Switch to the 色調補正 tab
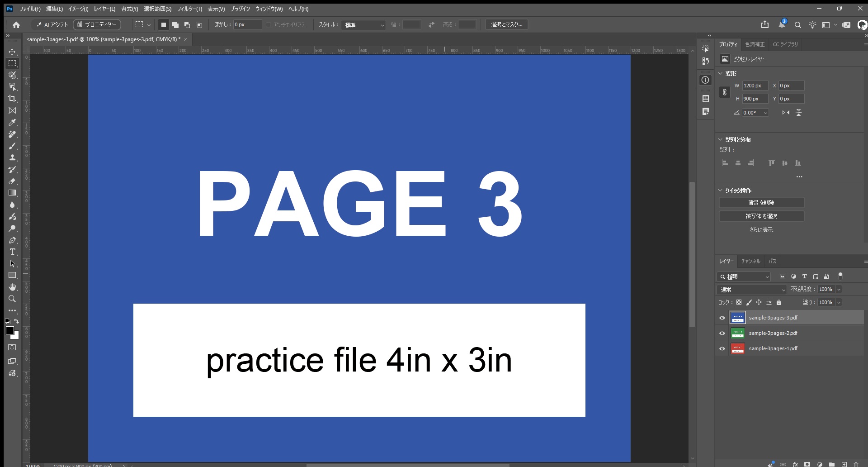 tap(755, 44)
